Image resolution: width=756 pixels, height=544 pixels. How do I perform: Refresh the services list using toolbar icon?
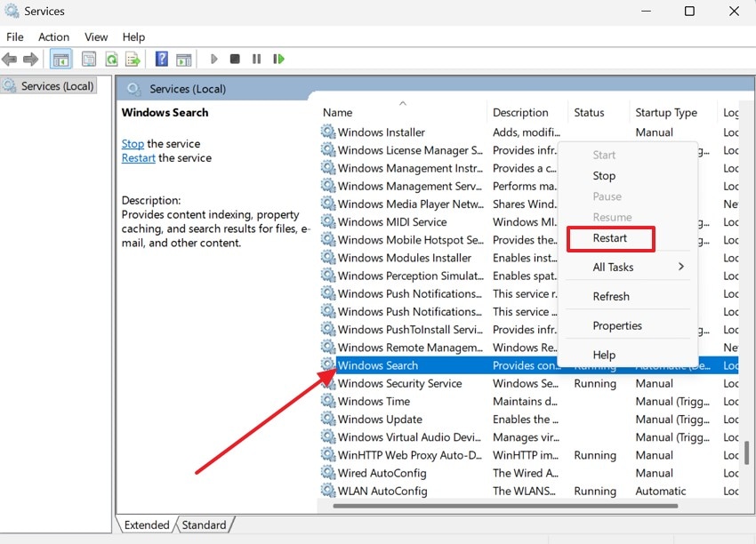tap(112, 59)
